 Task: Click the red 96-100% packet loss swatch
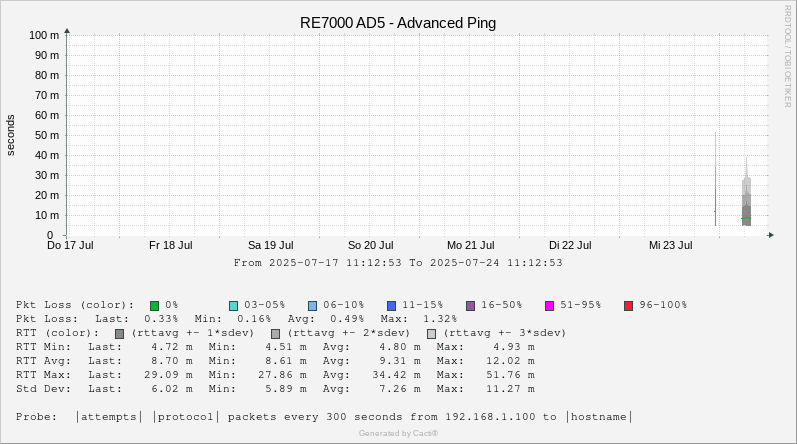pyautogui.click(x=629, y=305)
